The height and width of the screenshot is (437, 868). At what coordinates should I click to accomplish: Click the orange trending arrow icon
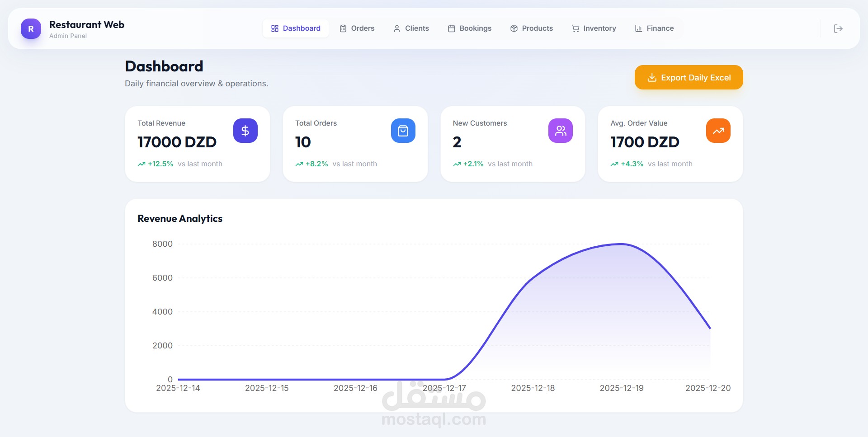pos(718,131)
